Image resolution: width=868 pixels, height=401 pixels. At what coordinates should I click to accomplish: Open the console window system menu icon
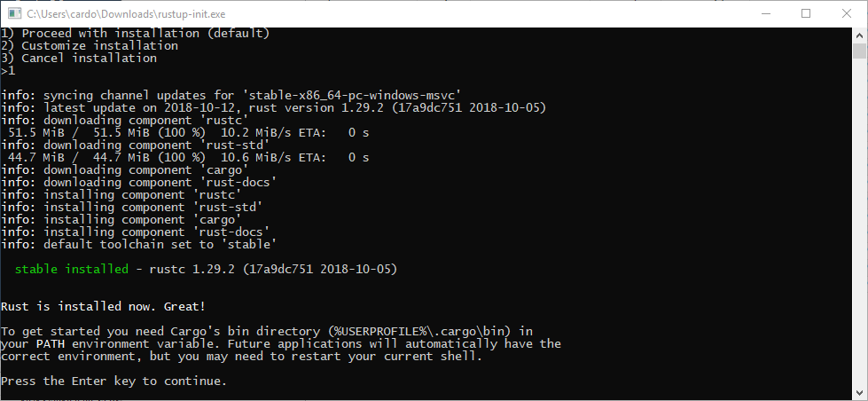click(x=14, y=14)
